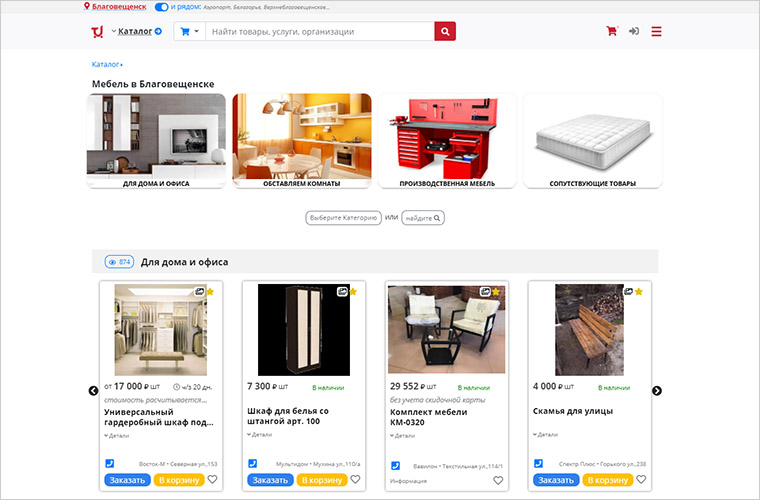Click the Благовещенск city link
The image size is (760, 500).
pyautogui.click(x=118, y=7)
